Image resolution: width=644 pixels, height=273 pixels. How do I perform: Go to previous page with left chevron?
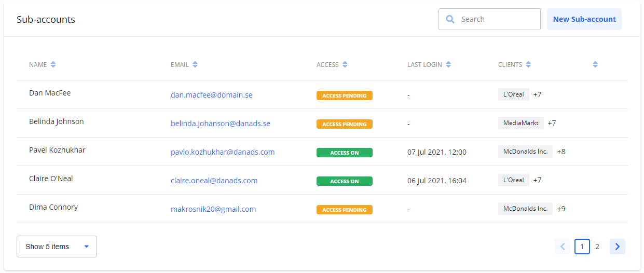tap(562, 247)
